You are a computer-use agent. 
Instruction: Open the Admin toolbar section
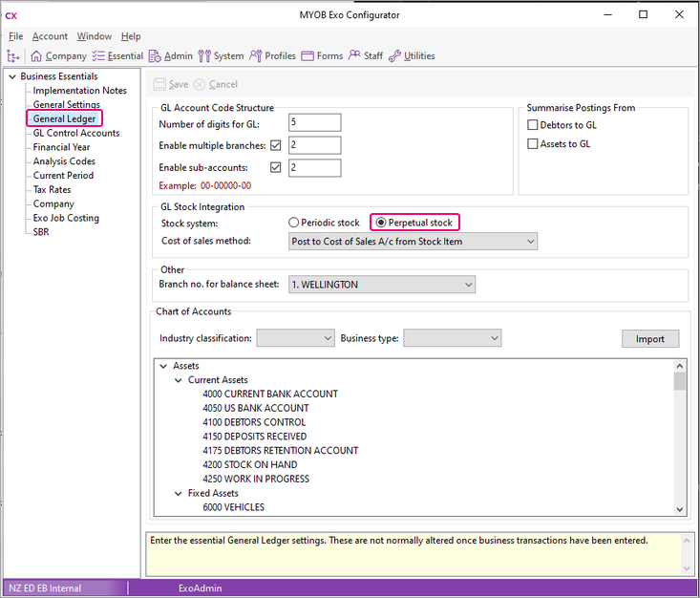[x=169, y=56]
